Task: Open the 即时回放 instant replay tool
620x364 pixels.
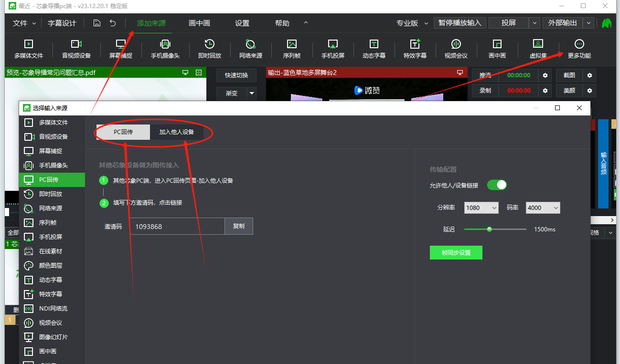Action: click(x=209, y=49)
